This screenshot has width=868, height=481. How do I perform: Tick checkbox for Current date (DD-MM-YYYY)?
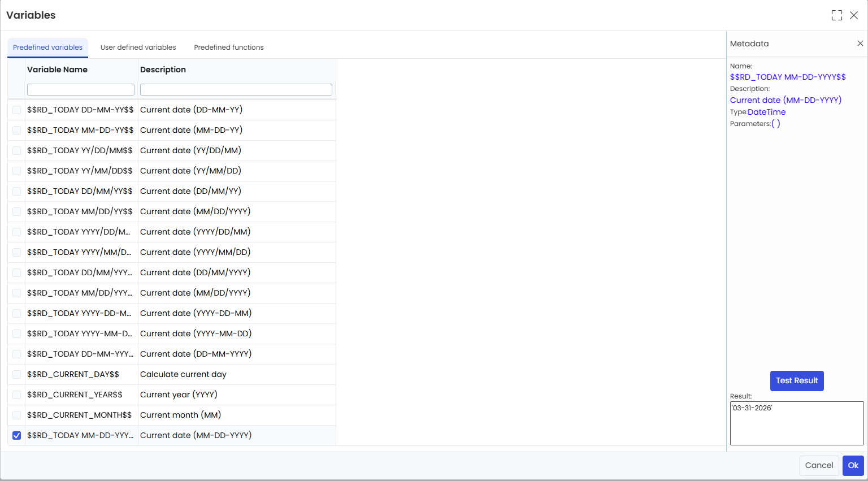17,354
